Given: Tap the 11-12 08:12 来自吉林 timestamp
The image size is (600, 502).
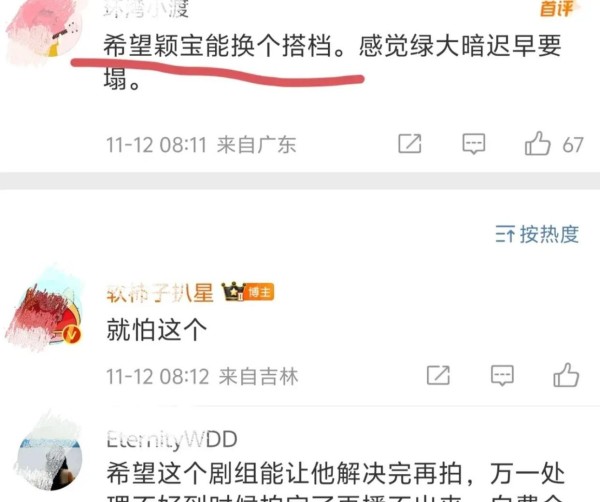Looking at the screenshot, I should [202, 376].
